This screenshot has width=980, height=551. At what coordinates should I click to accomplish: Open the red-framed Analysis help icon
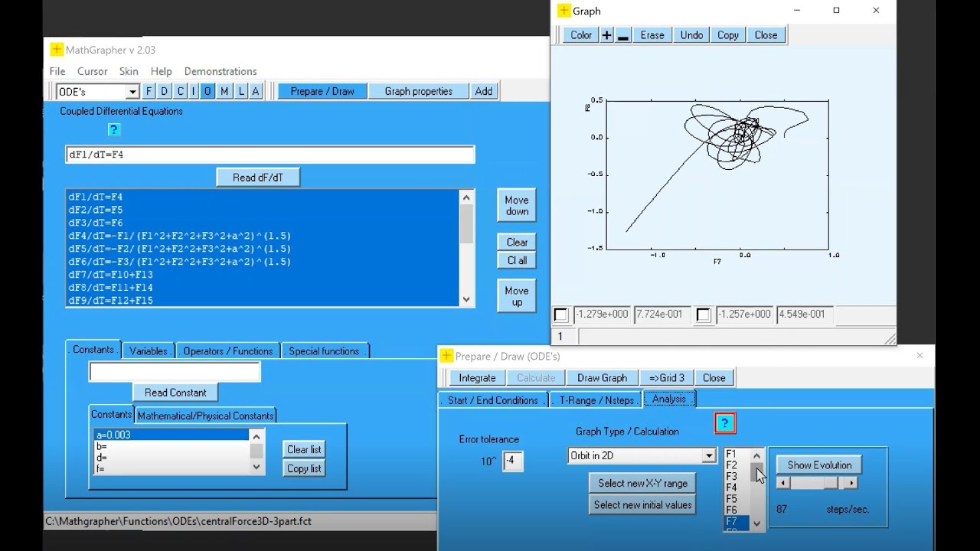[725, 423]
